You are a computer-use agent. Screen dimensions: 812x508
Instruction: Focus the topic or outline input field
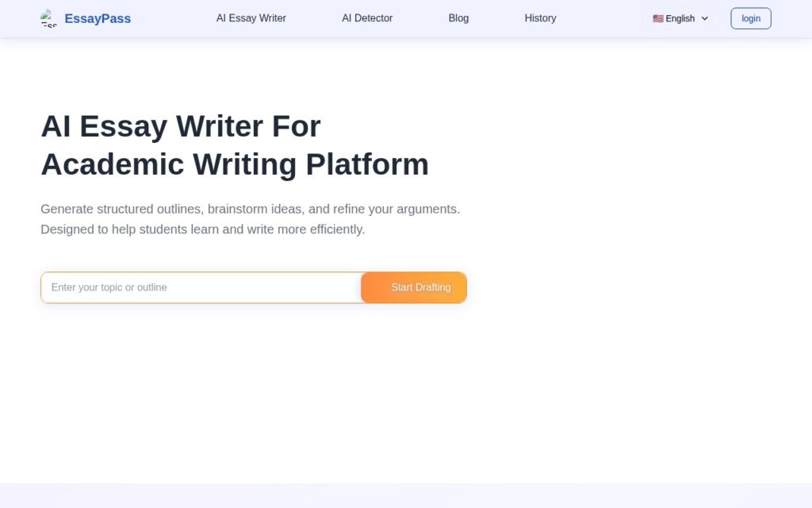click(x=201, y=287)
